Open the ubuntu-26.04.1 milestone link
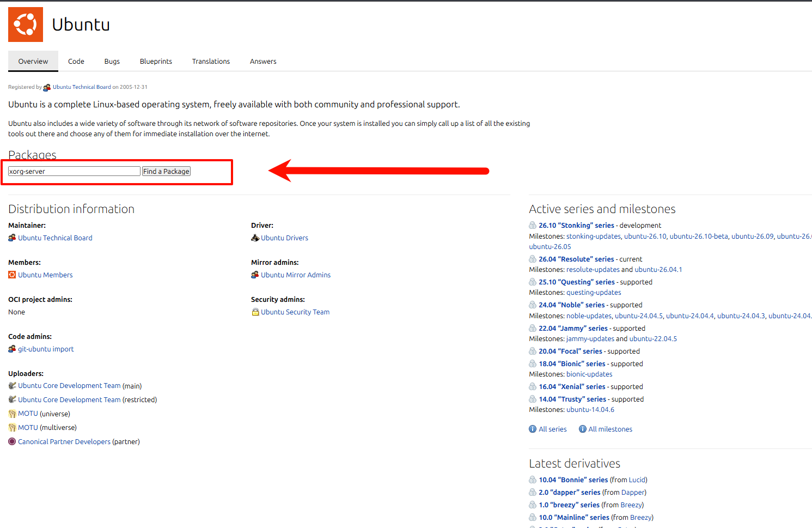The width and height of the screenshot is (812, 528). [658, 269]
